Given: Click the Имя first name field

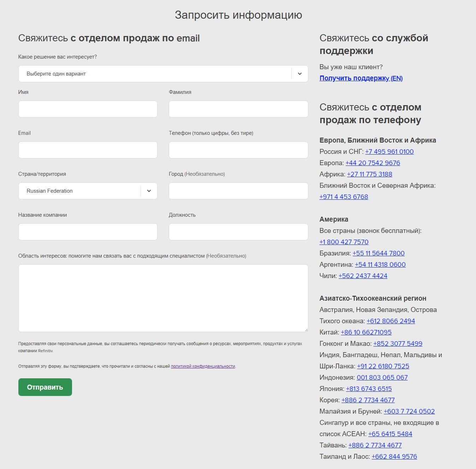Looking at the screenshot, I should (88, 109).
